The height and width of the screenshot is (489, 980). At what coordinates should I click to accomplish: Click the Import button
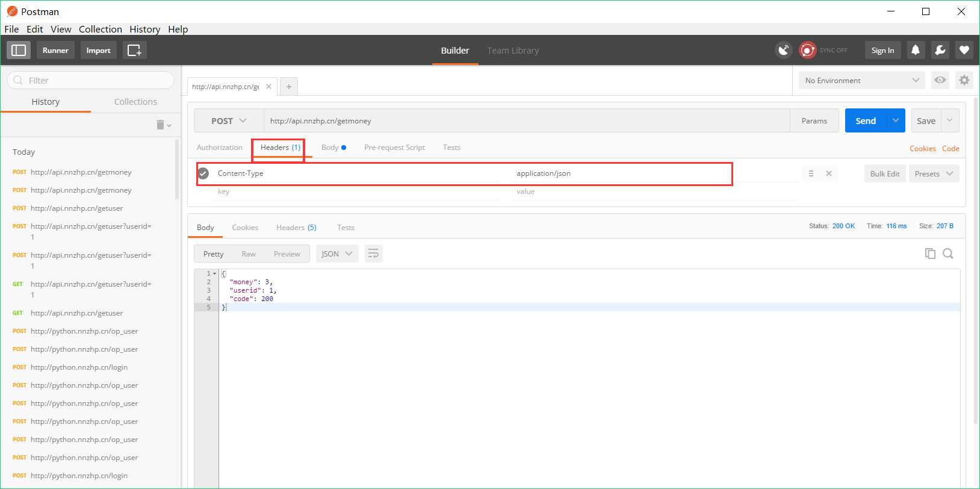point(98,50)
